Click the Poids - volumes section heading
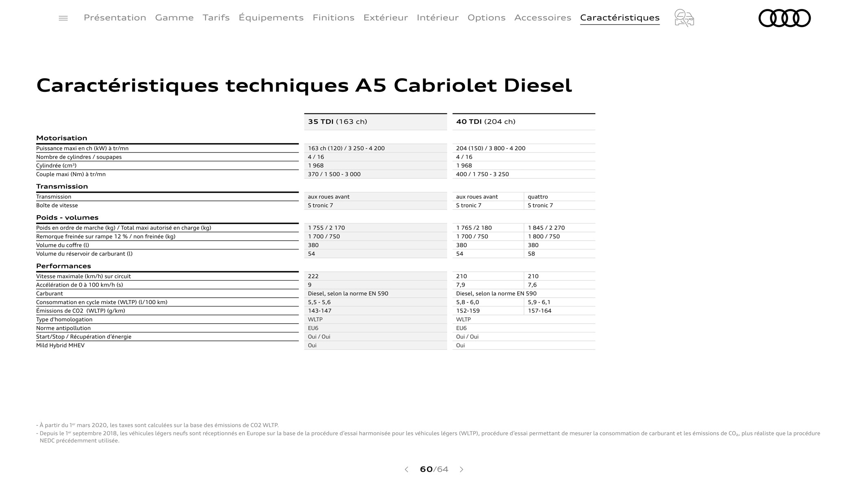Viewport: 868px width, 488px height. pyautogui.click(x=67, y=218)
